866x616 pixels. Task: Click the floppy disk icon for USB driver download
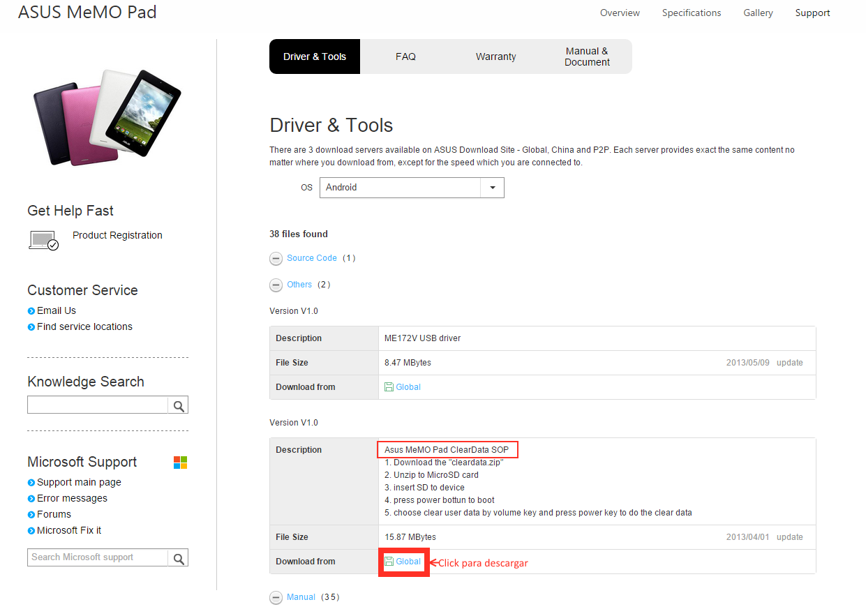pos(389,387)
